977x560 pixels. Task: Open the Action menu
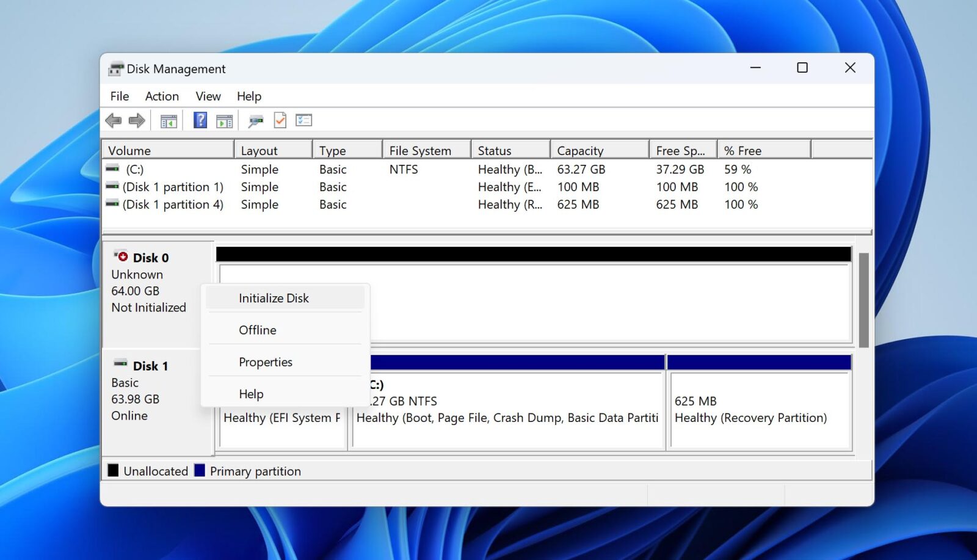[x=161, y=96]
